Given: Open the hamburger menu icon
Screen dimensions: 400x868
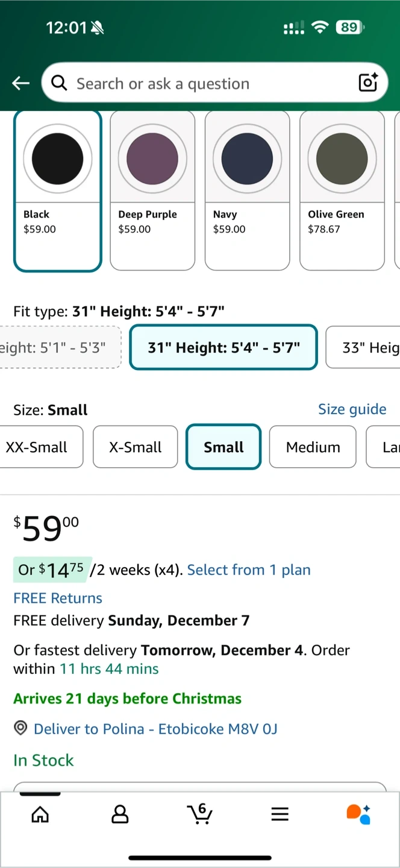Looking at the screenshot, I should tap(280, 814).
